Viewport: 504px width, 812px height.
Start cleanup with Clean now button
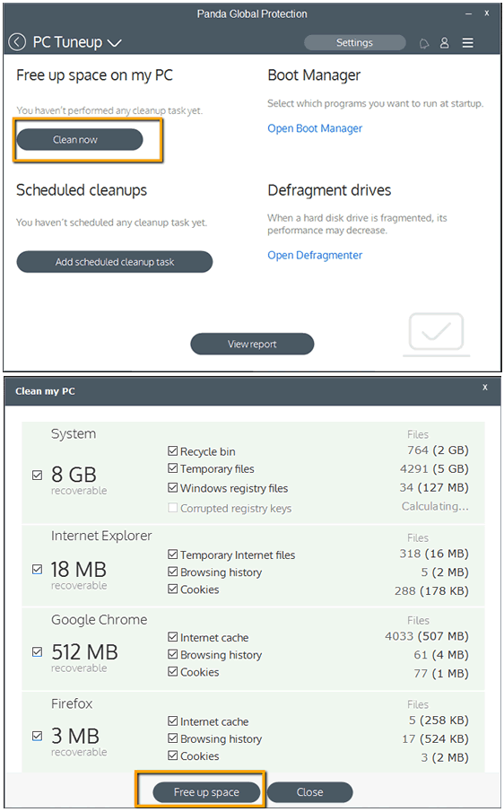tap(80, 139)
